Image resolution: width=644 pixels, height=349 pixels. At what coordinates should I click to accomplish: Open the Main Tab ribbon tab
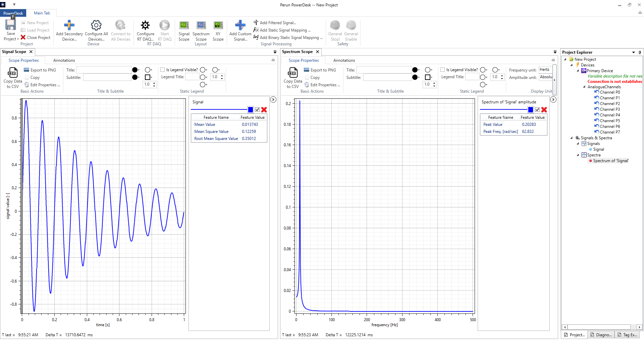(x=42, y=13)
